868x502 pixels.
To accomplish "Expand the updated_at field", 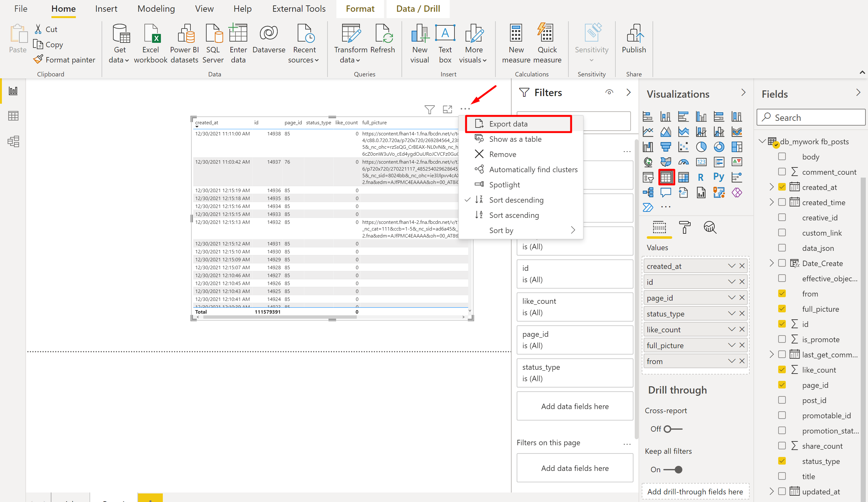I will (x=772, y=491).
